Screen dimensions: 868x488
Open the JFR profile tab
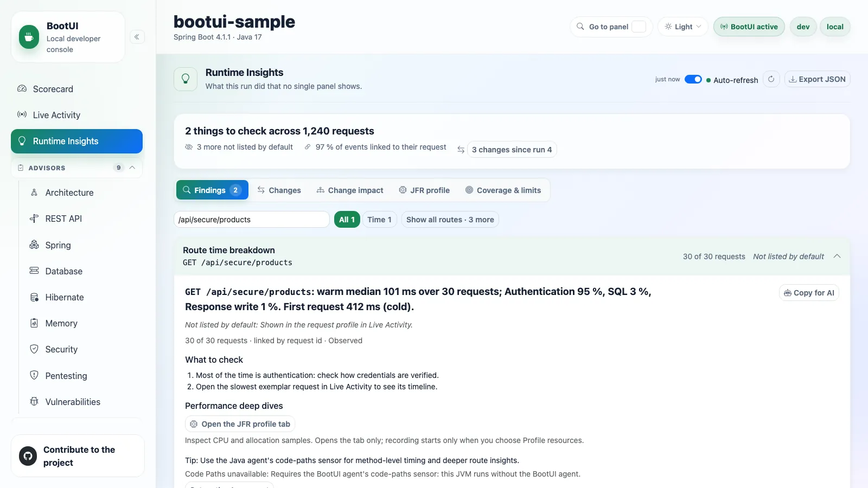pyautogui.click(x=424, y=190)
